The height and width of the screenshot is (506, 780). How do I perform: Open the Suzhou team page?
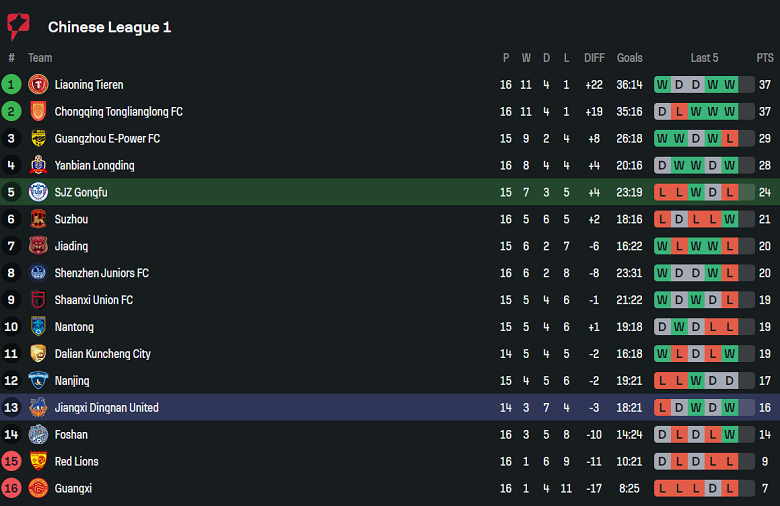[x=71, y=219]
